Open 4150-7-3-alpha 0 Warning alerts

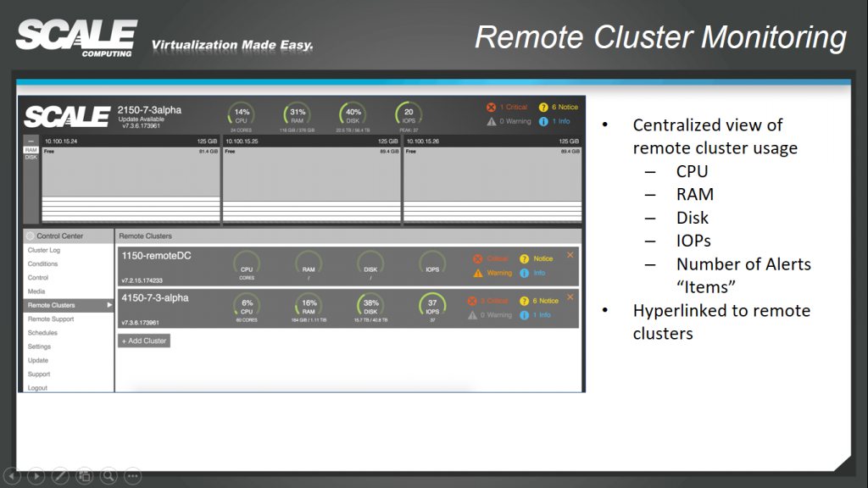tap(489, 315)
